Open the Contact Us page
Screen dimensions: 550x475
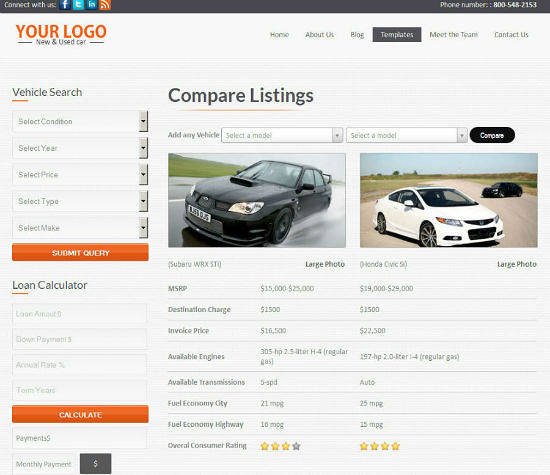[x=511, y=35]
